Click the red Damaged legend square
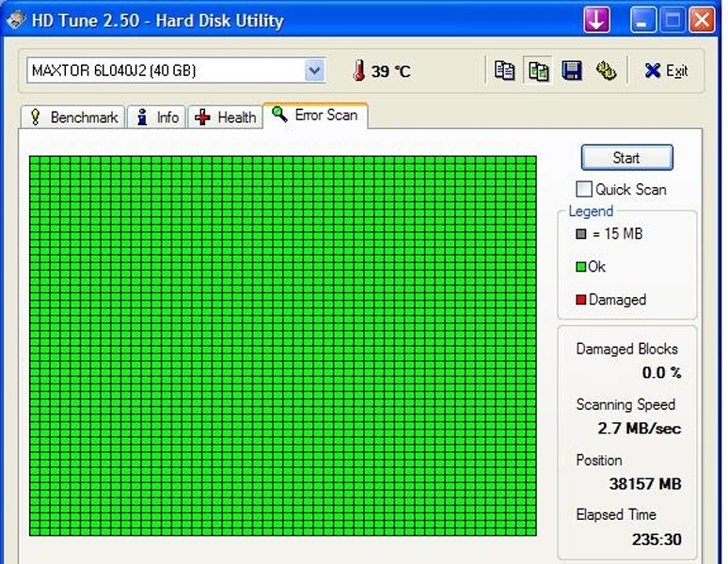 point(581,301)
